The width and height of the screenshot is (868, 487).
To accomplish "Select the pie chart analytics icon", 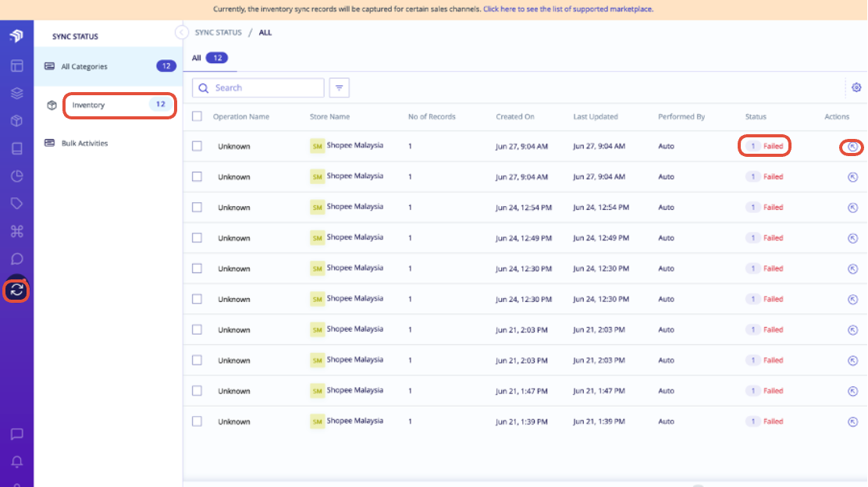I will pos(16,176).
